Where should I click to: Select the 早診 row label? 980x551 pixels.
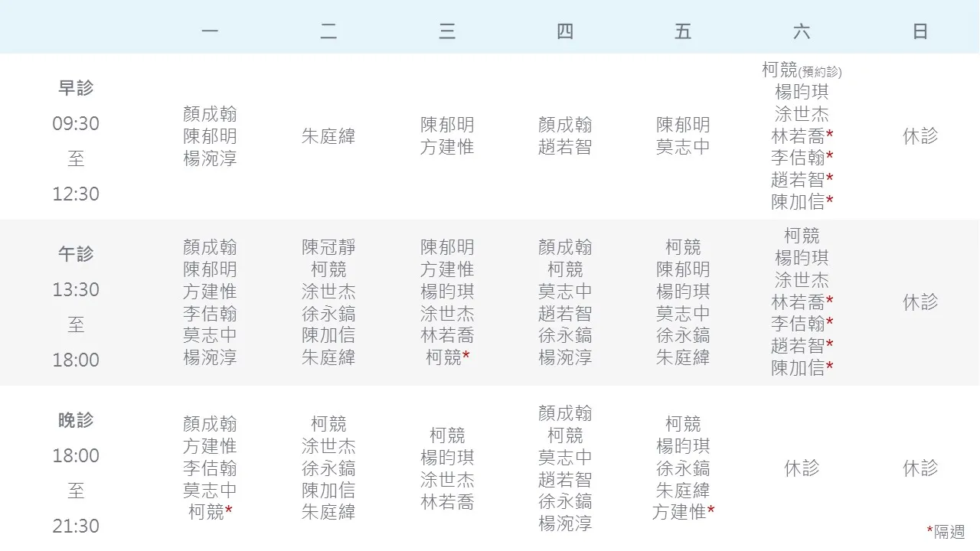pos(76,88)
